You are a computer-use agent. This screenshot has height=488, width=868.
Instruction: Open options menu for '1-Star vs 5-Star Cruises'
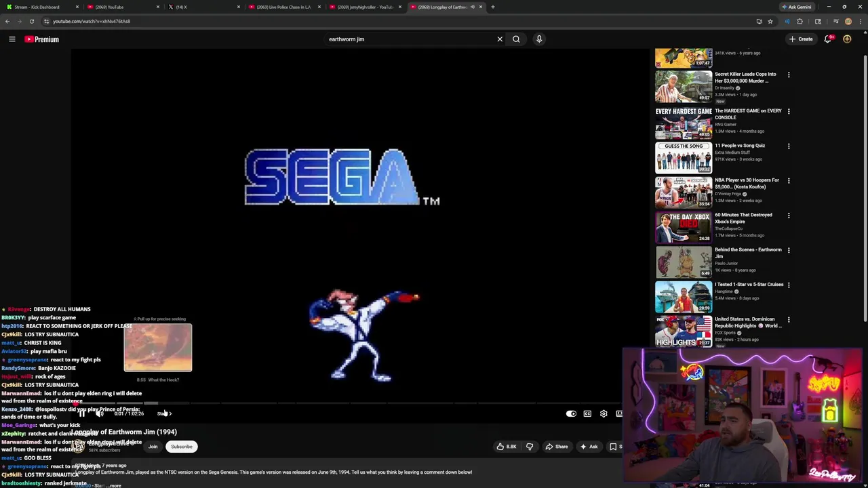click(x=789, y=285)
